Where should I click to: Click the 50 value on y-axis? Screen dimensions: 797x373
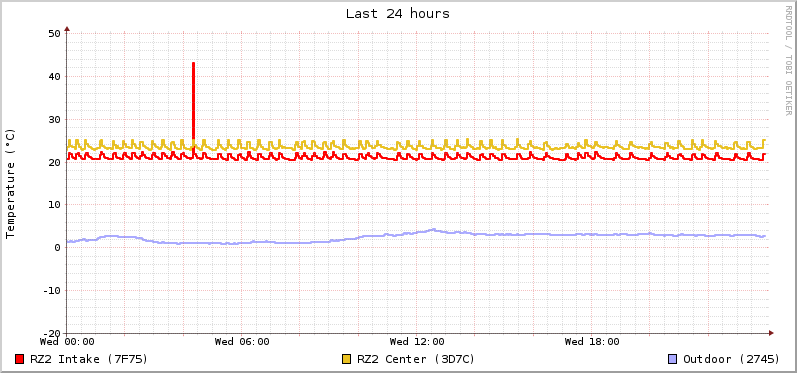click(x=54, y=34)
